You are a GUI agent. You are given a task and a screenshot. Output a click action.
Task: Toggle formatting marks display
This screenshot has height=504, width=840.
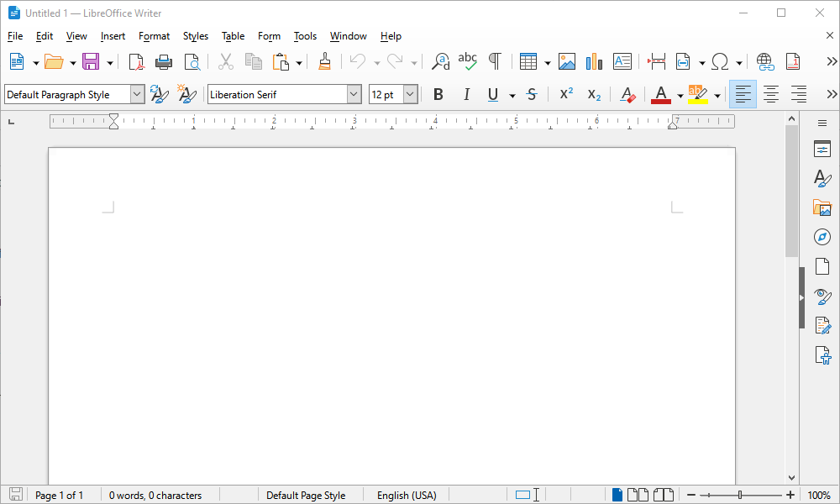(x=495, y=61)
